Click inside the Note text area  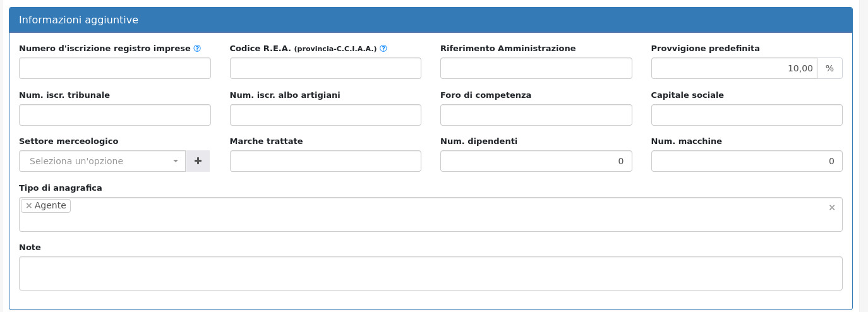[431, 273]
